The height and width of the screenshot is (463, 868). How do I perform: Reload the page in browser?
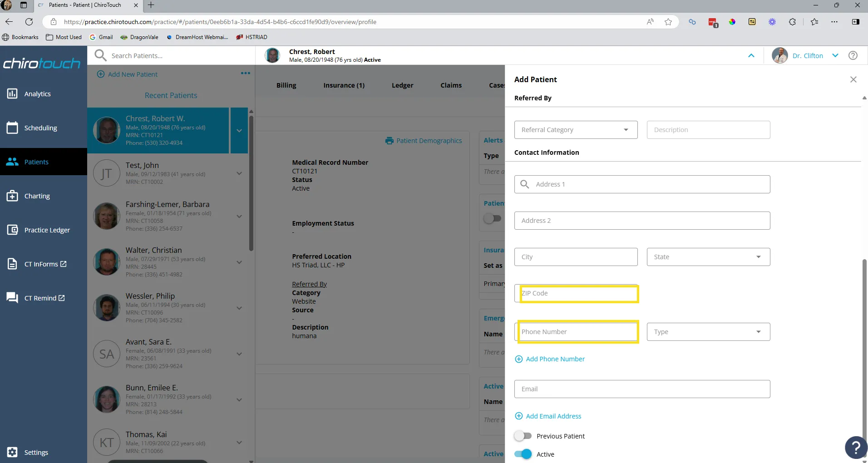(x=30, y=22)
